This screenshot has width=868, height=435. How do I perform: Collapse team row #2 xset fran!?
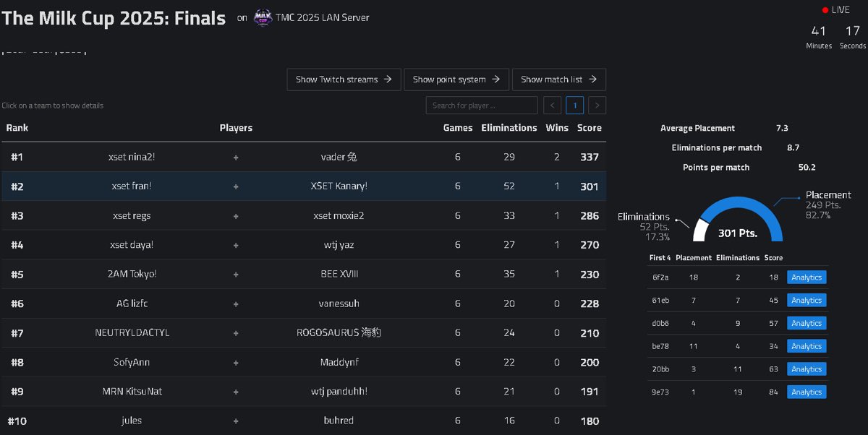click(x=304, y=186)
